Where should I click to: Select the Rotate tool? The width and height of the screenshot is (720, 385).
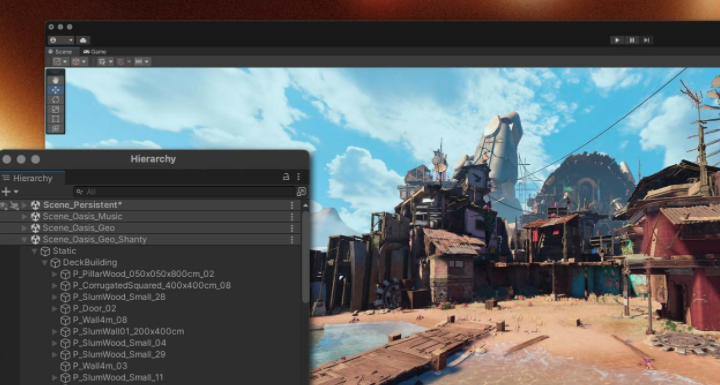tap(56, 100)
